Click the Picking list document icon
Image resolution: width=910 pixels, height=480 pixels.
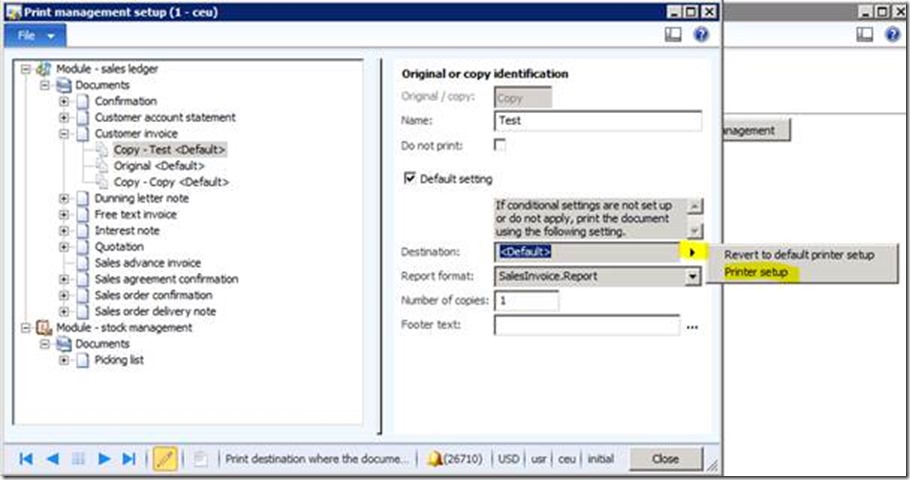(x=83, y=360)
